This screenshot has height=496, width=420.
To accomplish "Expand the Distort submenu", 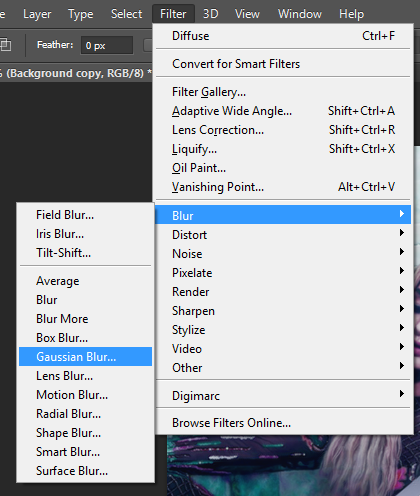I will point(283,235).
